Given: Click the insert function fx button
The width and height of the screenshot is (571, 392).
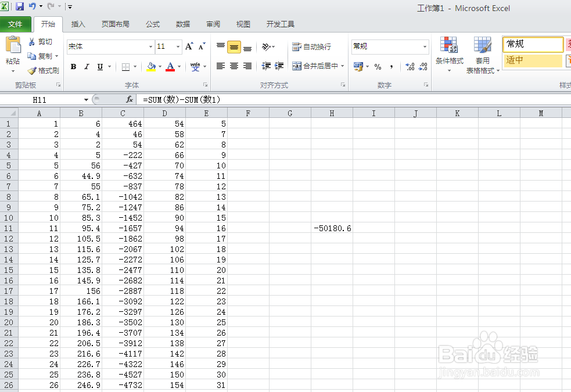Looking at the screenshot, I should (130, 99).
